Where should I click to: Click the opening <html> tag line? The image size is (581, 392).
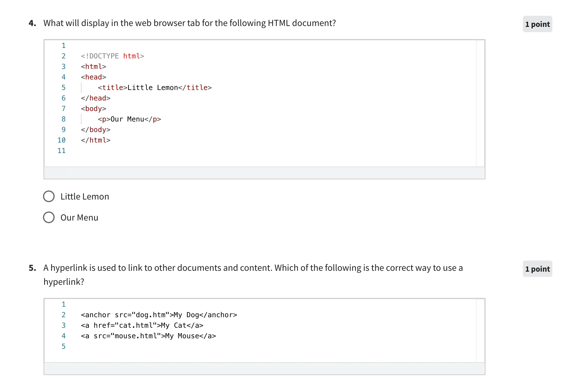pyautogui.click(x=94, y=67)
